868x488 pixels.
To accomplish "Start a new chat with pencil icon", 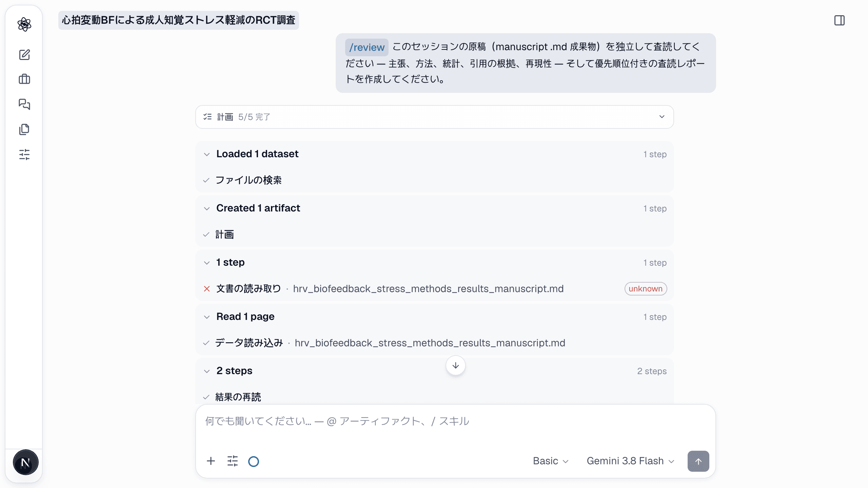I will pos(24,55).
